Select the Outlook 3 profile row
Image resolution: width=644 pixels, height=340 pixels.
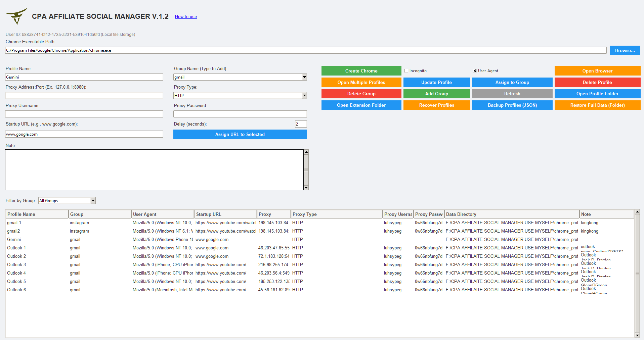320,264
